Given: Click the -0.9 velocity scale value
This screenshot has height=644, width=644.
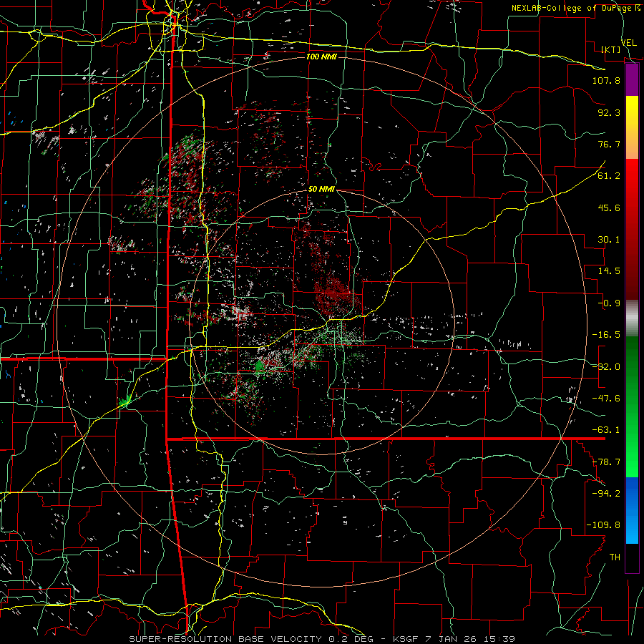Looking at the screenshot, I should pyautogui.click(x=609, y=303).
